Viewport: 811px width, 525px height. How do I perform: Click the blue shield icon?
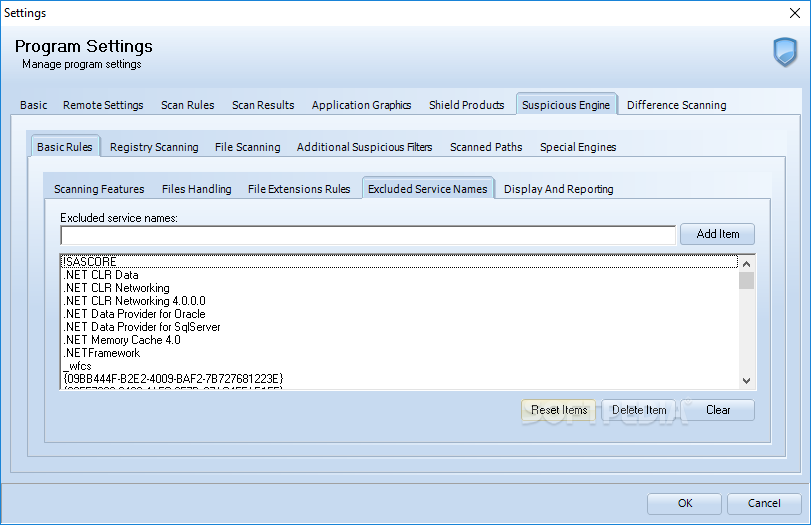785,52
